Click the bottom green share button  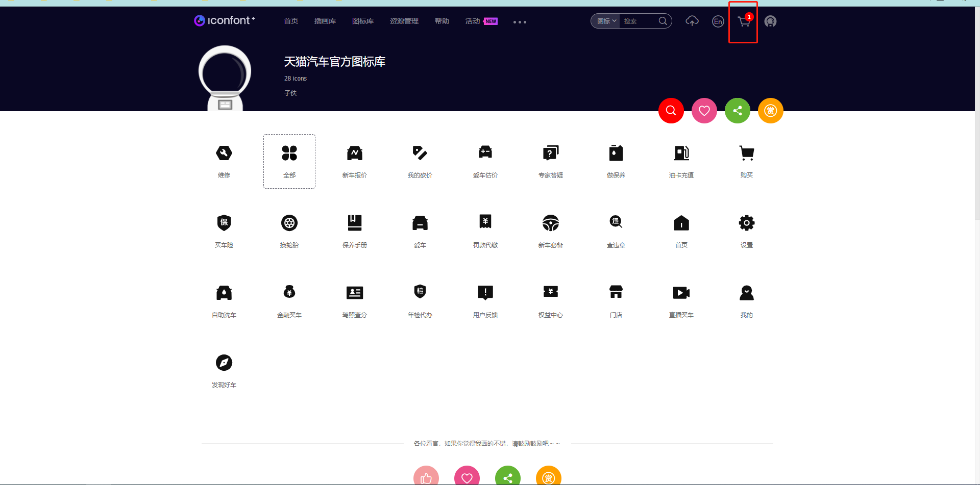tap(508, 476)
